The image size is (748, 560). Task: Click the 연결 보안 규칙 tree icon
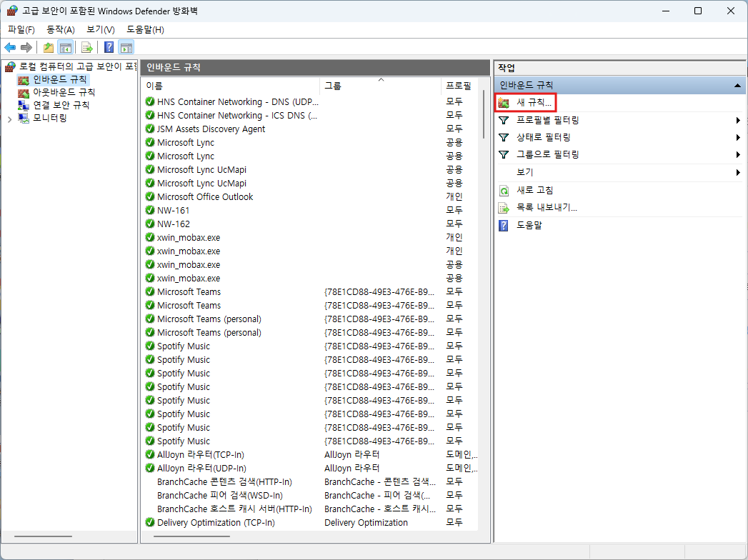pos(24,105)
